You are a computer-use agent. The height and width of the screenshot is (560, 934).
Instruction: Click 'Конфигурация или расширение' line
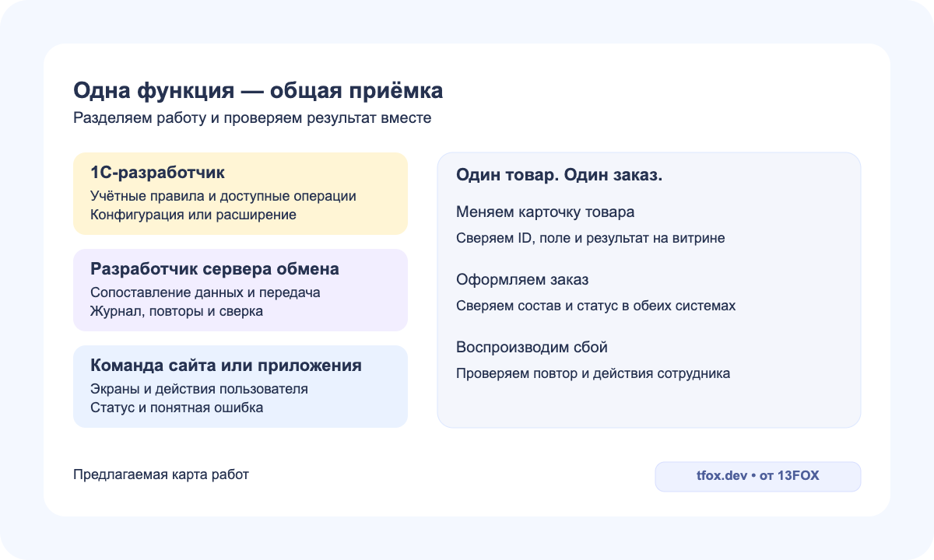tap(193, 215)
